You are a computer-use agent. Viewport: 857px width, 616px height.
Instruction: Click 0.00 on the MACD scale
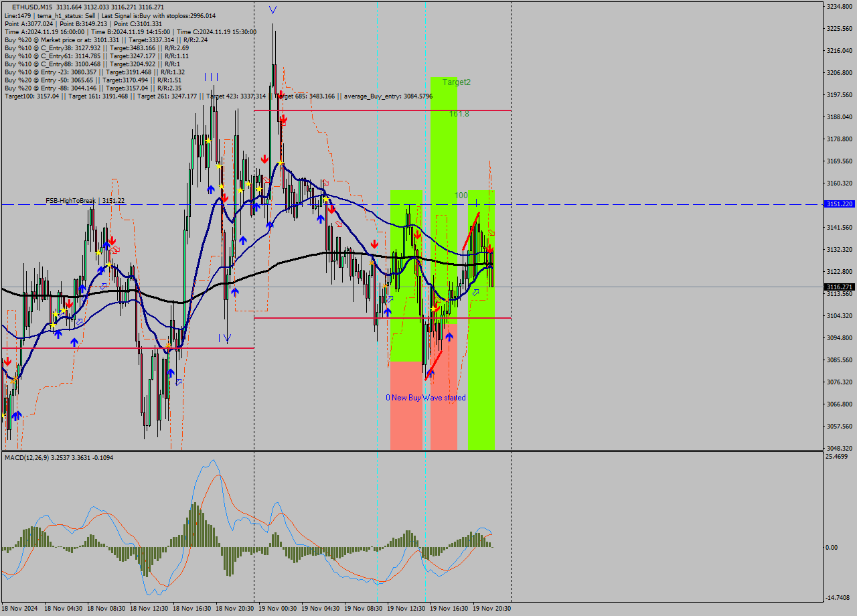click(x=832, y=547)
